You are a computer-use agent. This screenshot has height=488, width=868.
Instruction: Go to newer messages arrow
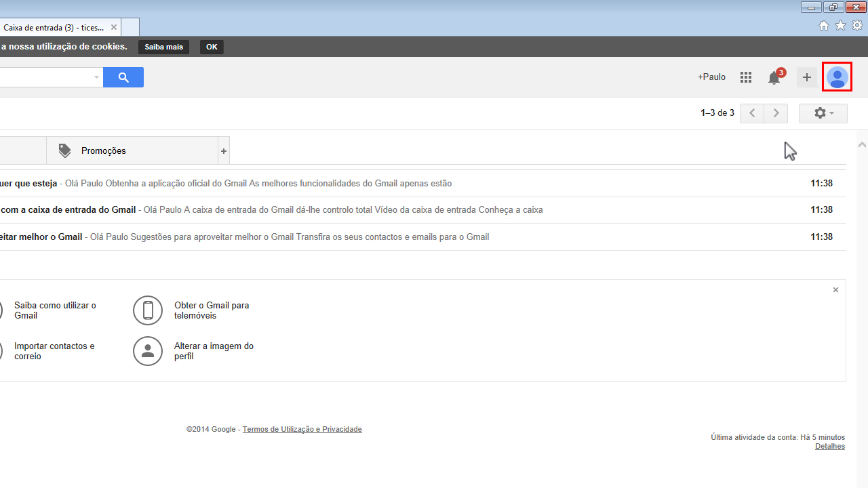pyautogui.click(x=752, y=113)
